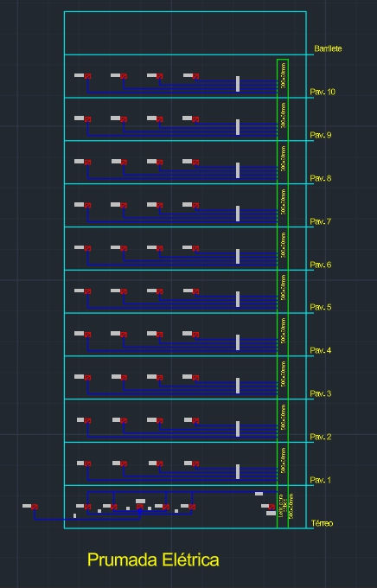Click the 'Pav. 1' floor label
This screenshot has width=377, height=588.
[320, 480]
